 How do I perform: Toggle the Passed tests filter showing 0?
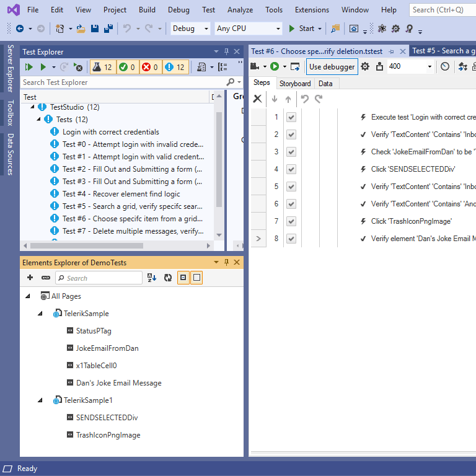128,67
